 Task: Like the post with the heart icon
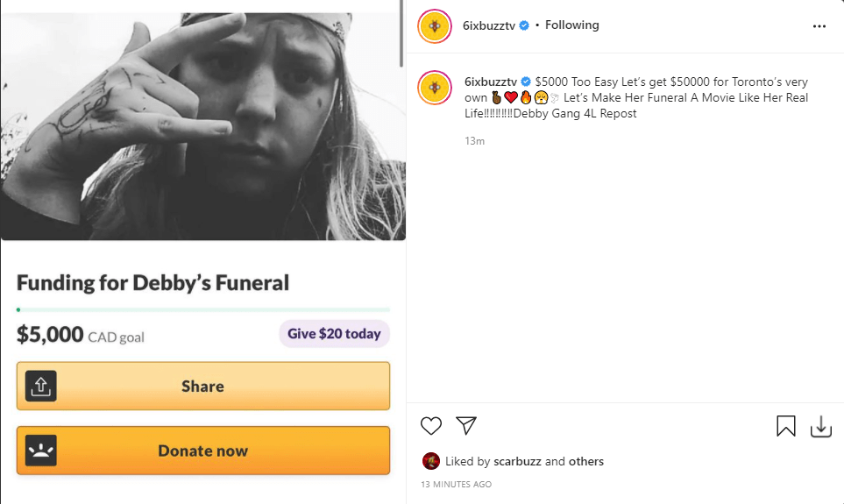pos(431,426)
